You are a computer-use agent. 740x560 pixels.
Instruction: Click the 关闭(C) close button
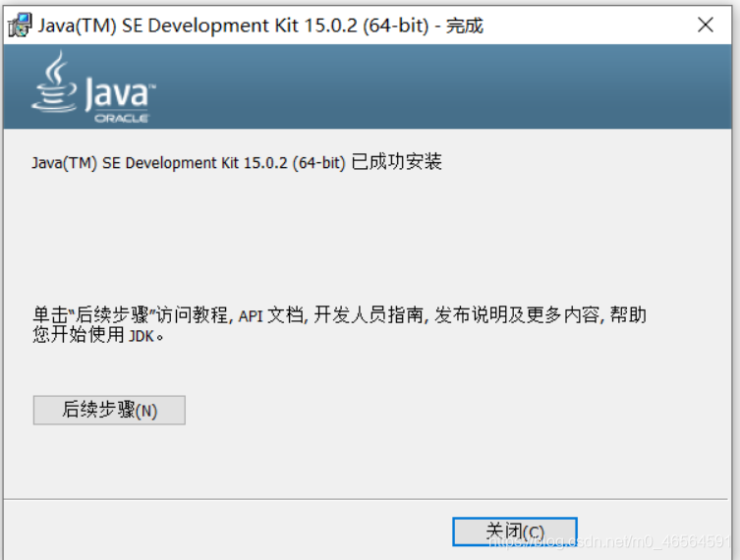click(x=514, y=532)
